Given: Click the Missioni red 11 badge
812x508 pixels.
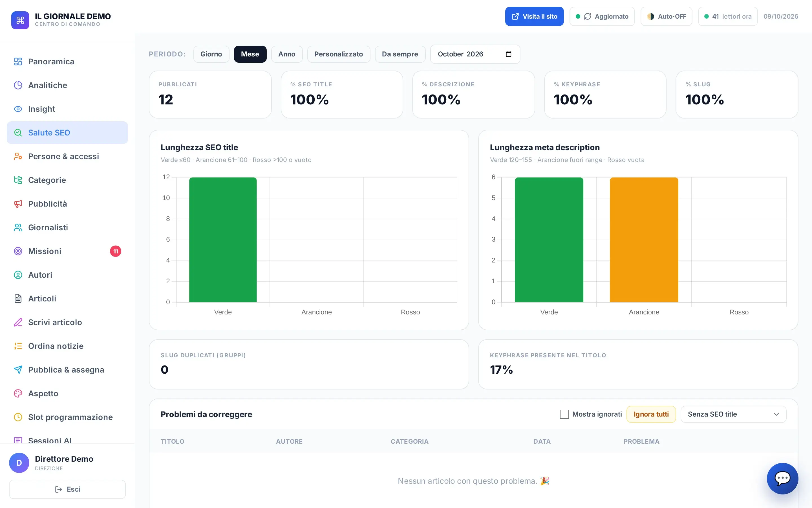Looking at the screenshot, I should (x=115, y=251).
